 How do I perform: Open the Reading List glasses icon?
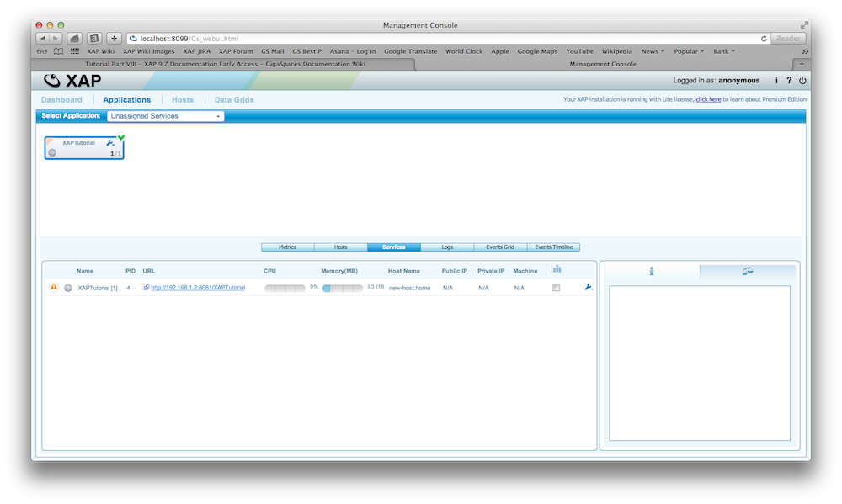coord(42,51)
